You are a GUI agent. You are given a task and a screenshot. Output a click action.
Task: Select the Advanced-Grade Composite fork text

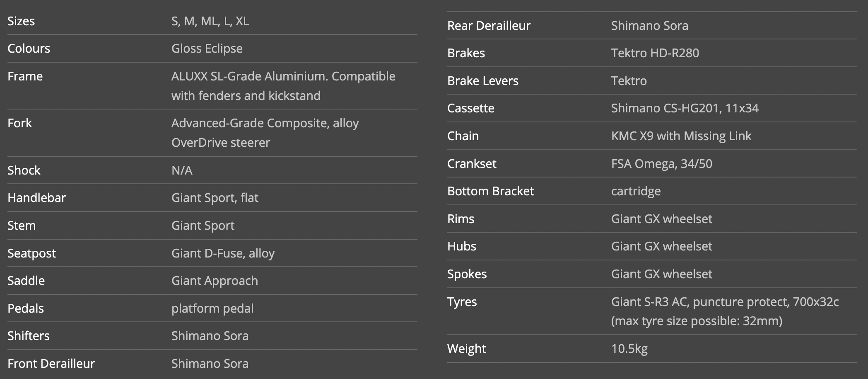tap(265, 133)
